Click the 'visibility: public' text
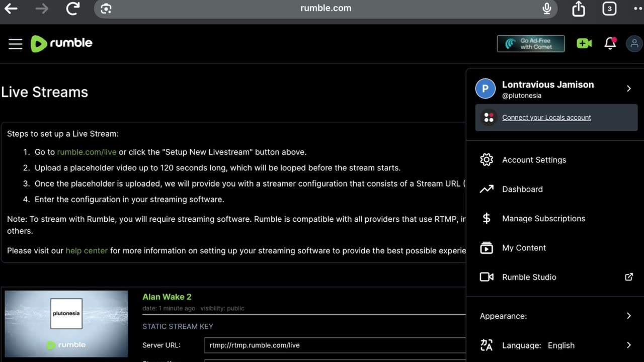 222,308
